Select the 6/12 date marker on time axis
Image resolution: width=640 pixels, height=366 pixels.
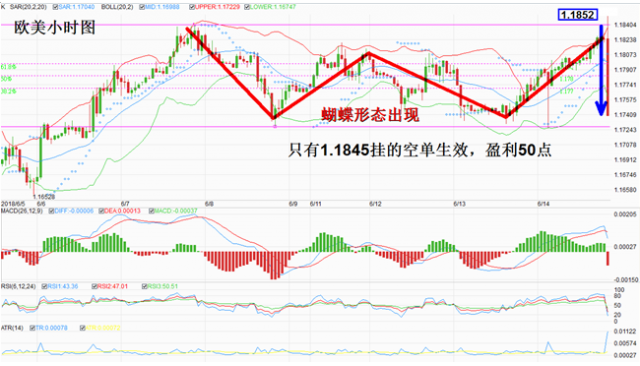click(x=375, y=204)
